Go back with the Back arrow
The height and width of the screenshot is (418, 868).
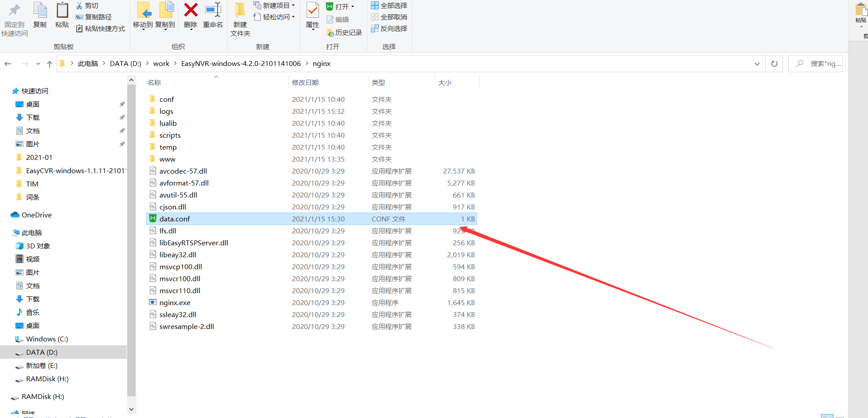tap(8, 64)
